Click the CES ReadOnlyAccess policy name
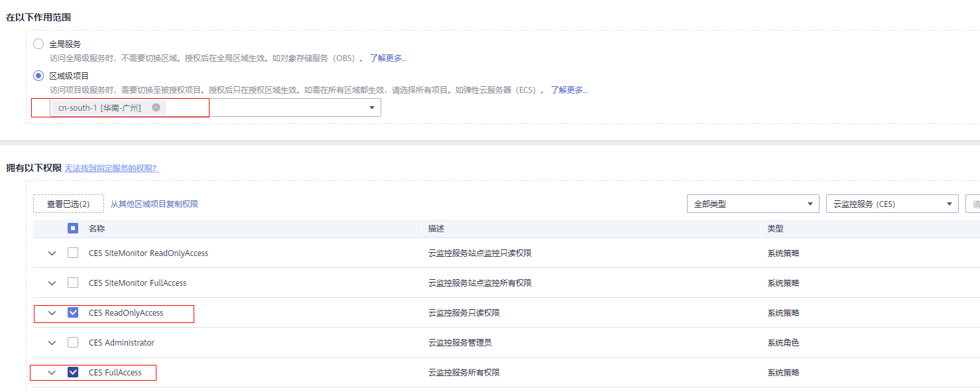This screenshot has width=980, height=392. (x=126, y=312)
